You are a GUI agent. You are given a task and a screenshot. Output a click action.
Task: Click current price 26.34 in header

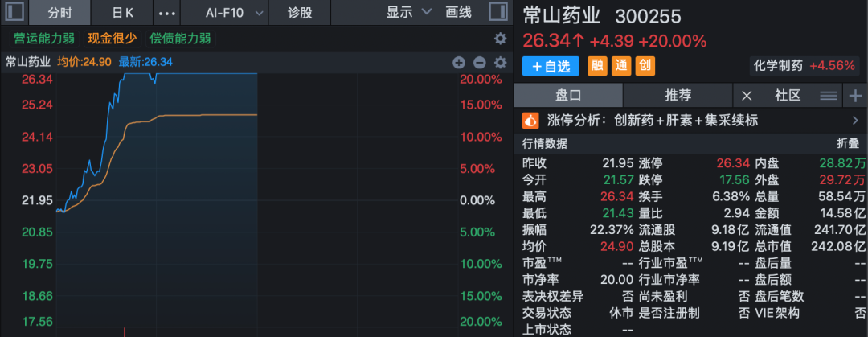(549, 40)
